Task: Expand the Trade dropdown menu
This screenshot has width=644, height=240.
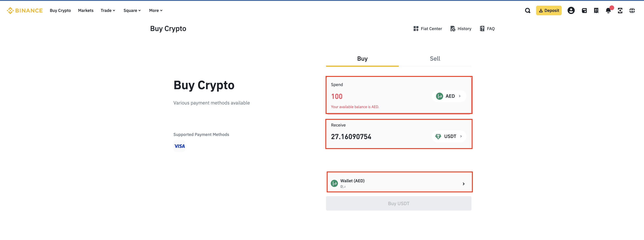Action: 108,11
